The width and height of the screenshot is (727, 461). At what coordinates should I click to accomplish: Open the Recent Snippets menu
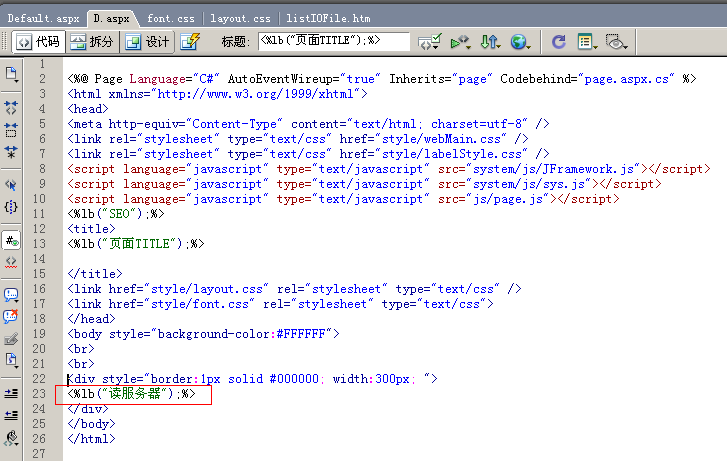(11, 360)
